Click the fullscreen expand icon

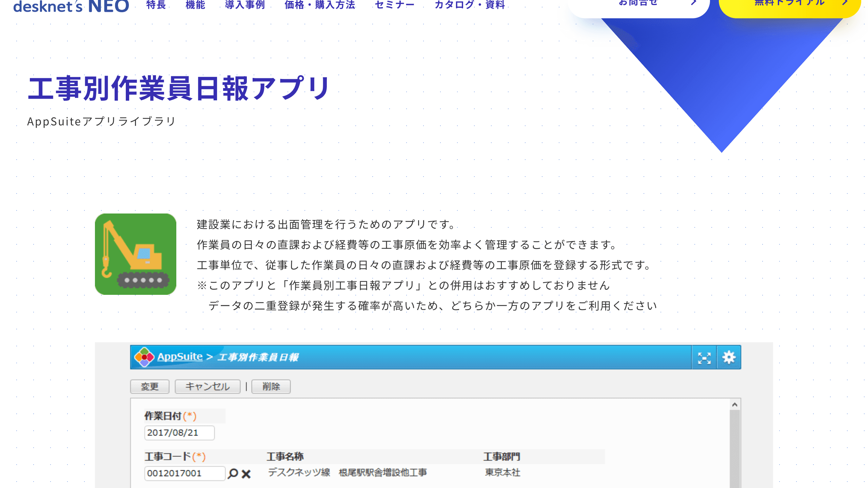(x=704, y=358)
